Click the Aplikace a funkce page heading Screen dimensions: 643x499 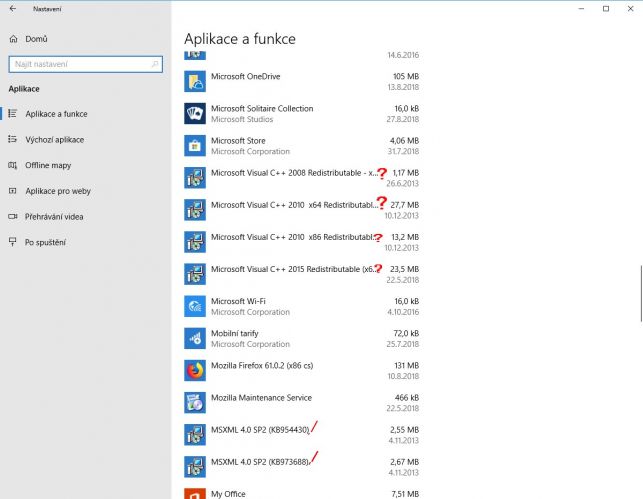[240, 39]
